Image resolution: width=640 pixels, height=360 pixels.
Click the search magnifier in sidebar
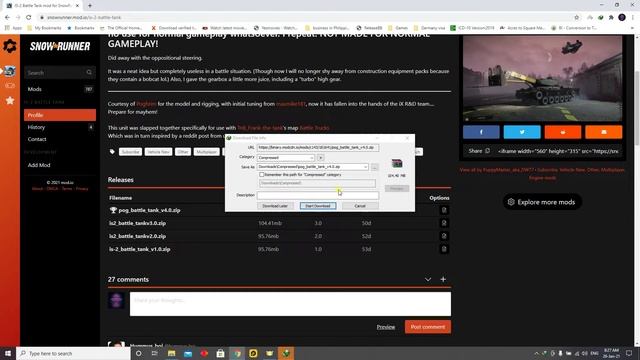tap(89, 73)
